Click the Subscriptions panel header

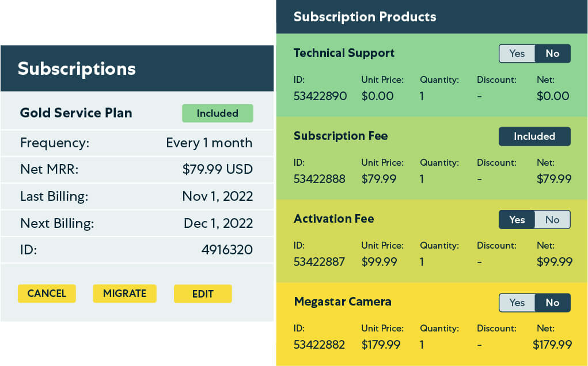click(77, 68)
